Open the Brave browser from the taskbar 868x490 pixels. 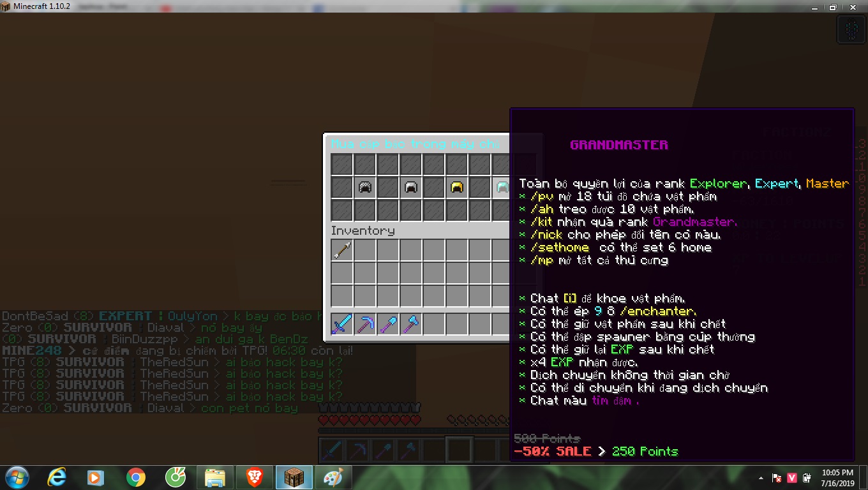tap(254, 477)
